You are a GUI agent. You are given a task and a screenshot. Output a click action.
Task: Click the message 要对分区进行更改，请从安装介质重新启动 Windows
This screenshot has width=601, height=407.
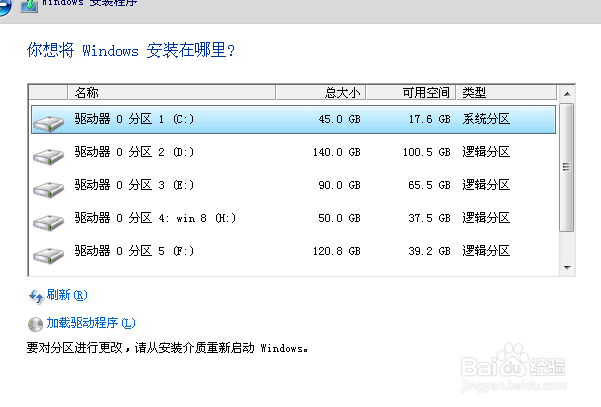pyautogui.click(x=167, y=348)
